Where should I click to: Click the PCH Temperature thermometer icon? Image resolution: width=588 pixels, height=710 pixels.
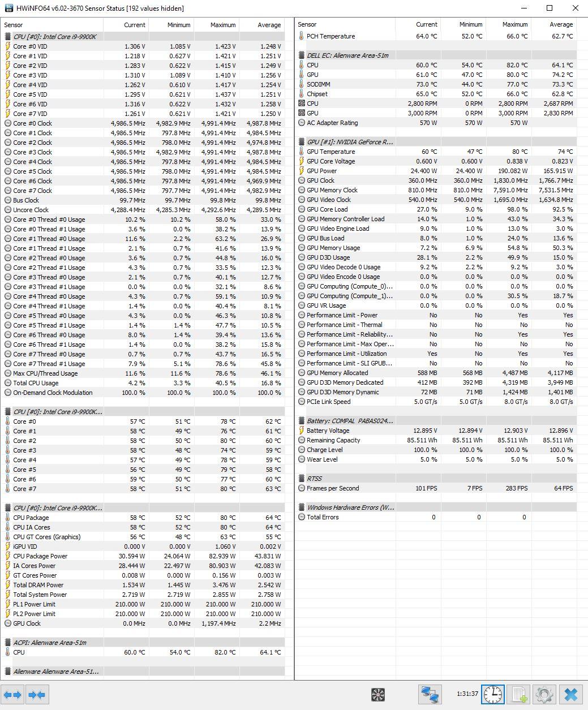pos(302,36)
